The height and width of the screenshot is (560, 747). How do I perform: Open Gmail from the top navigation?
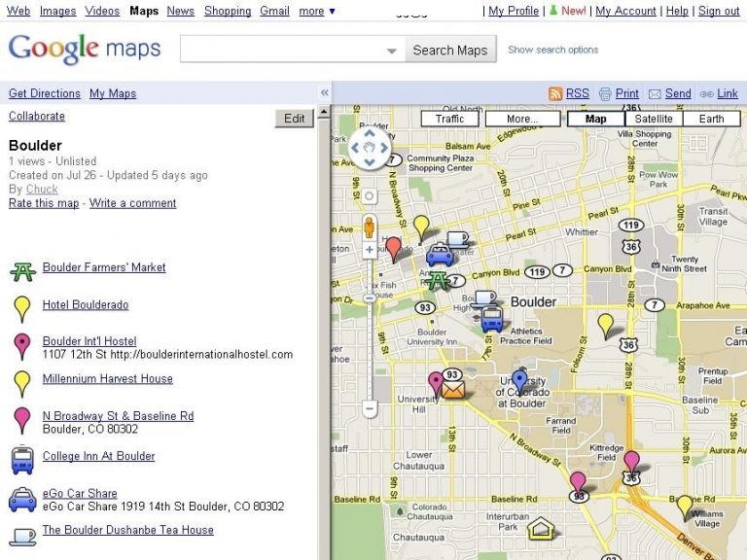(x=274, y=11)
